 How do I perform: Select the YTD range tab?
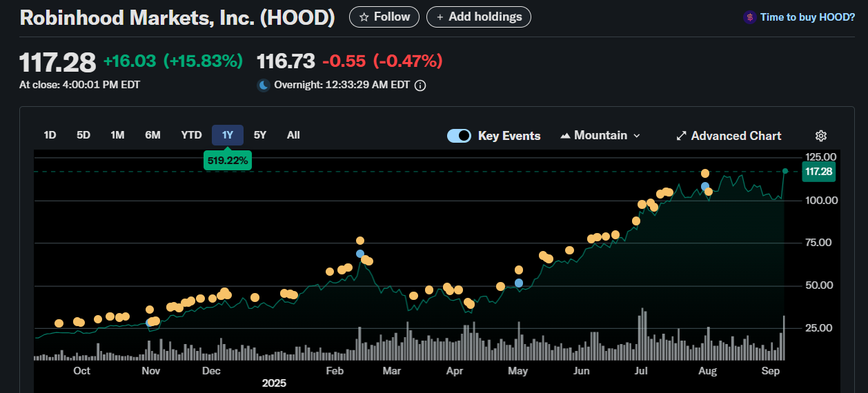[191, 135]
